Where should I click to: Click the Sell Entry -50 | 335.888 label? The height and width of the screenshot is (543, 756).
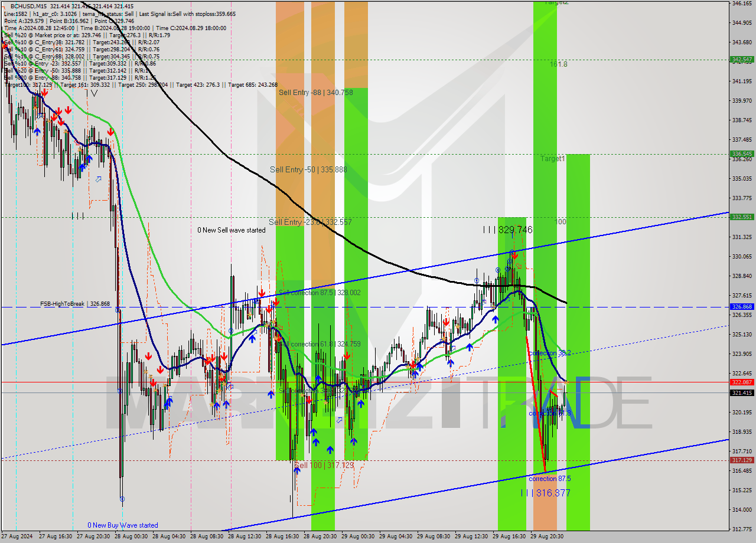point(308,169)
